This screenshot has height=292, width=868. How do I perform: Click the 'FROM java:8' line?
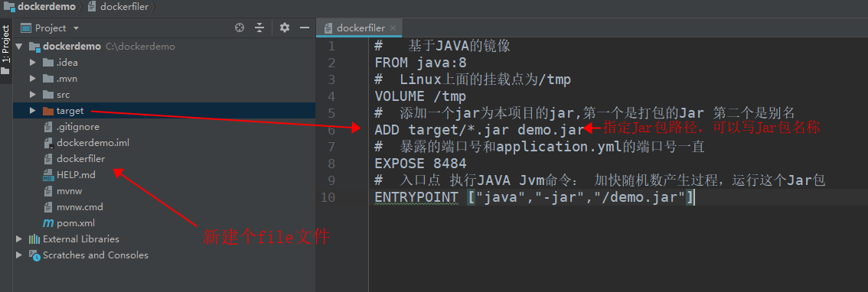tap(420, 63)
